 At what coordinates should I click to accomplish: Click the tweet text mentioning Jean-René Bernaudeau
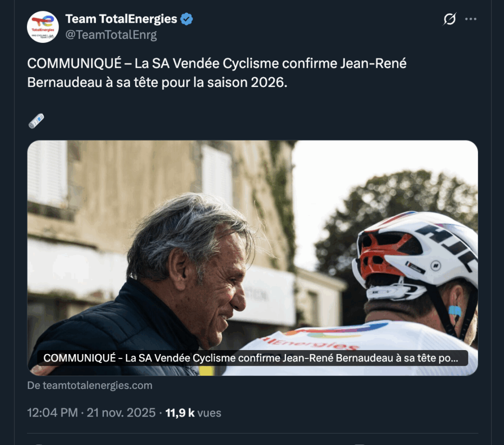(217, 73)
